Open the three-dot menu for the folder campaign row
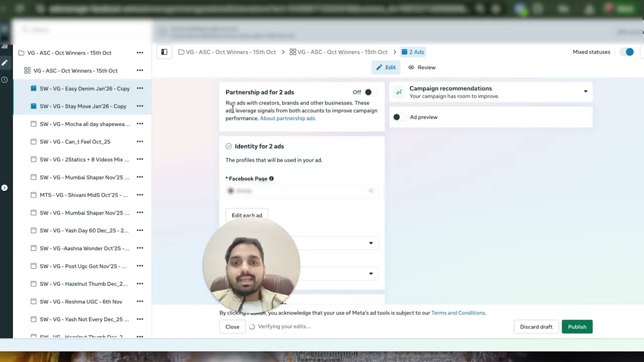This screenshot has width=644, height=362. coord(140,53)
